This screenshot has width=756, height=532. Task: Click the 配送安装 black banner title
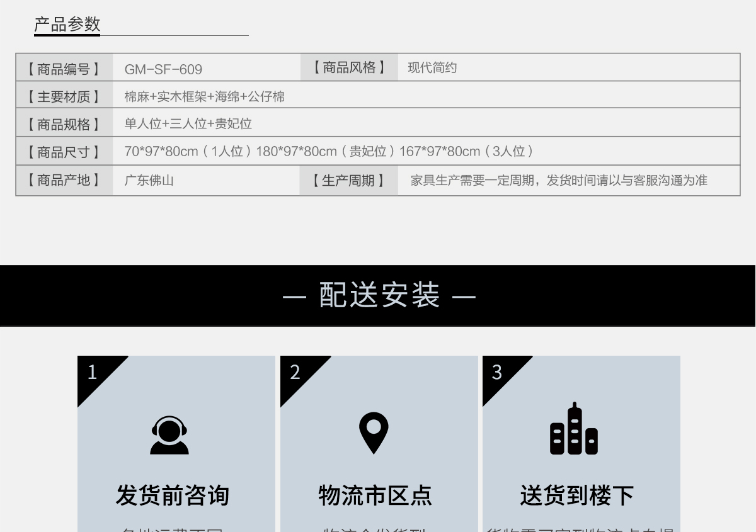pos(379,295)
